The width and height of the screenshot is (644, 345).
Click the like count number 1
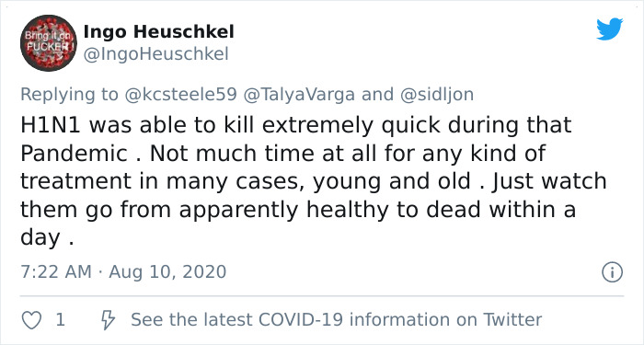point(61,320)
